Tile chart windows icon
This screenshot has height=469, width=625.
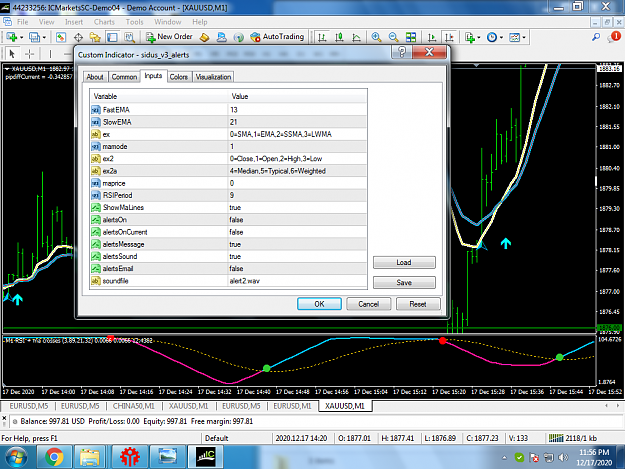(x=411, y=37)
